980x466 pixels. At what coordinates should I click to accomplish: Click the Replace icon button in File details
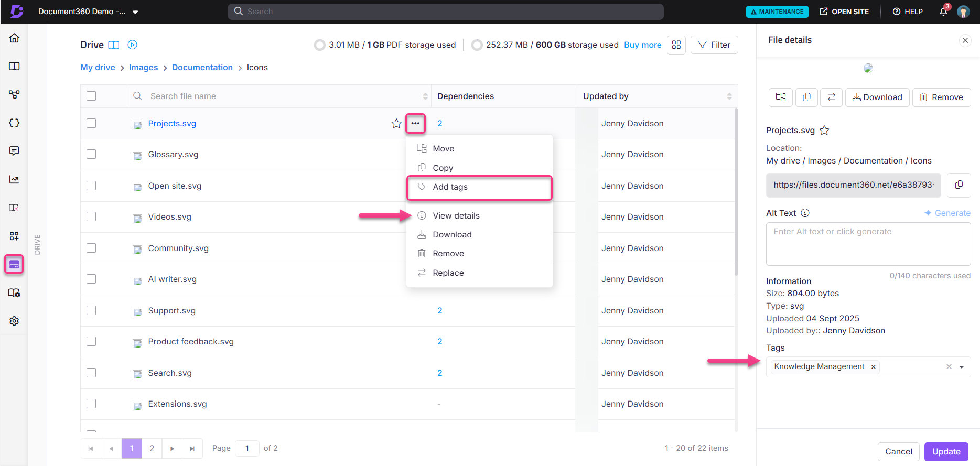[x=832, y=97]
